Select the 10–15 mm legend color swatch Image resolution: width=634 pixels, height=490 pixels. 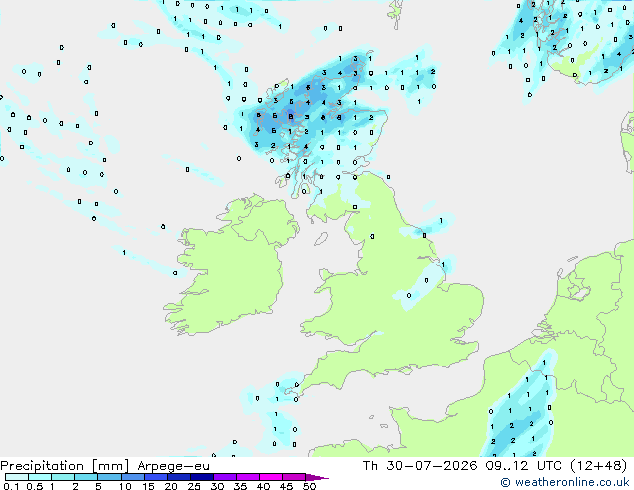(132, 477)
